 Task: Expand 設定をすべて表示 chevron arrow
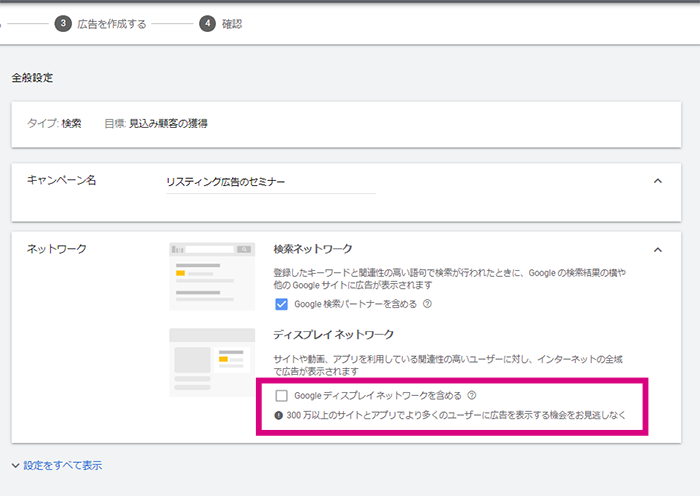pos(15,466)
